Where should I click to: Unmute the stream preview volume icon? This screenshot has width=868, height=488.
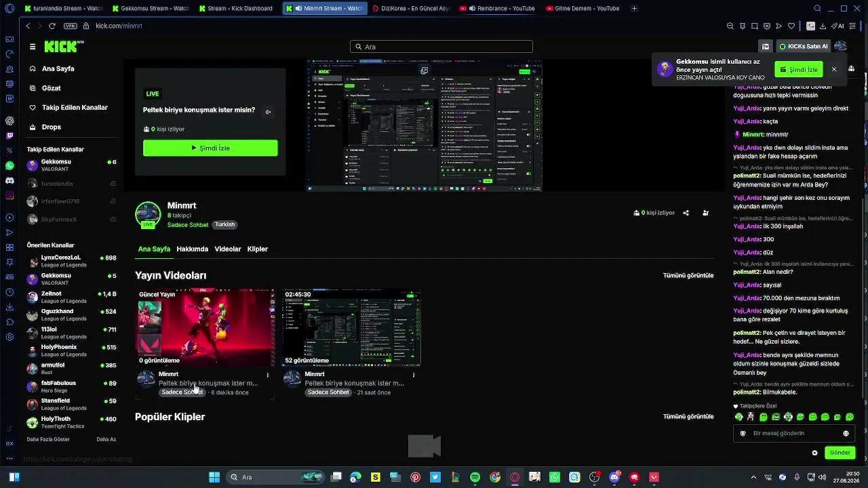[x=268, y=112]
